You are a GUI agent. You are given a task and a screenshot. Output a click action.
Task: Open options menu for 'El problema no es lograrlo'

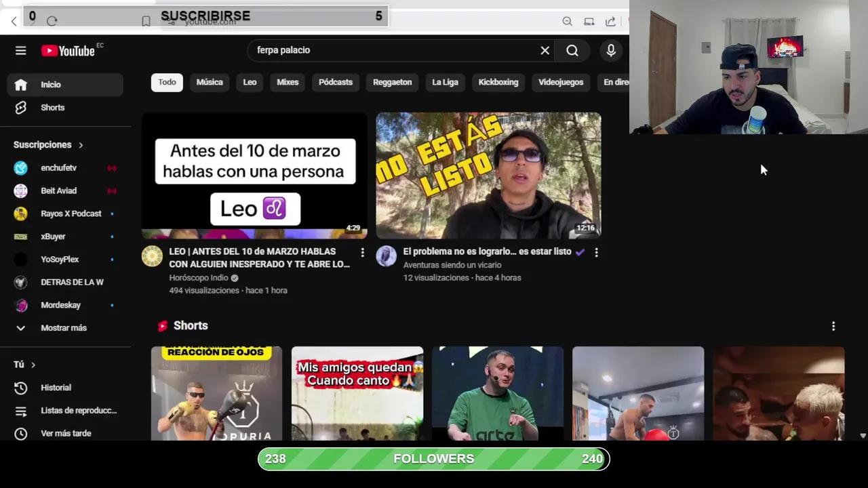coord(596,253)
